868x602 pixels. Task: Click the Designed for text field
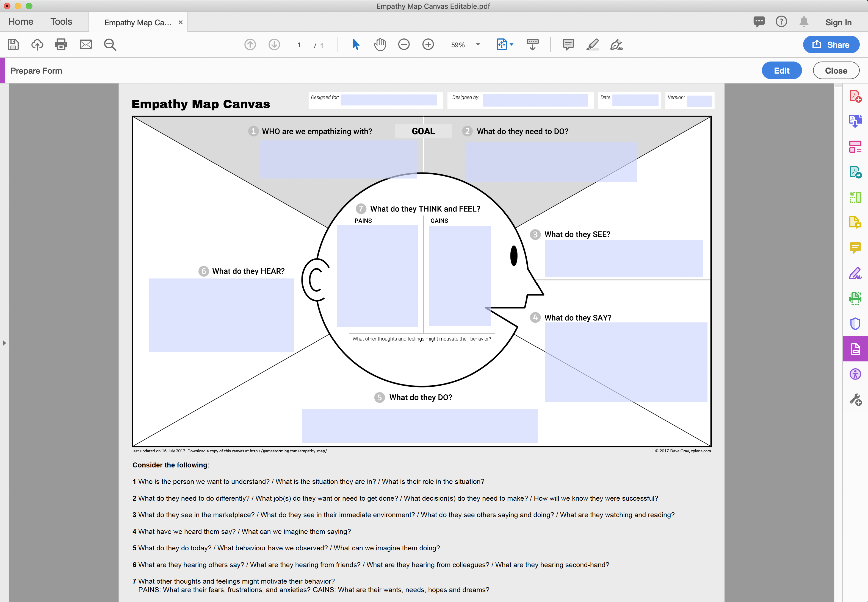[389, 100]
